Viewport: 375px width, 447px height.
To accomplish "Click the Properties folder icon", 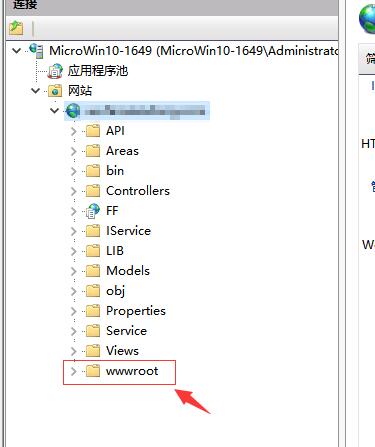I will click(x=93, y=311).
